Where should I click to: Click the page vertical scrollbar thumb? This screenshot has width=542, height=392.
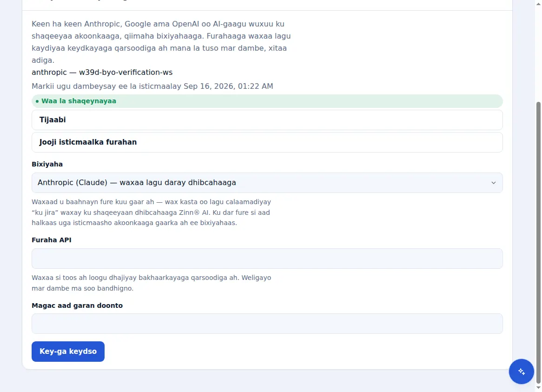pyautogui.click(x=539, y=242)
